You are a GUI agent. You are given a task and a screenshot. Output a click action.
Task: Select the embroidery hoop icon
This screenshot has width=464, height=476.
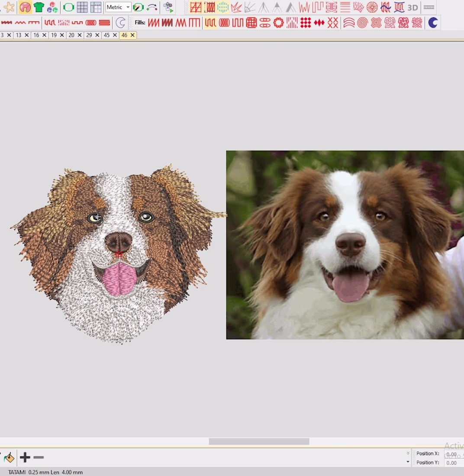[x=68, y=7]
